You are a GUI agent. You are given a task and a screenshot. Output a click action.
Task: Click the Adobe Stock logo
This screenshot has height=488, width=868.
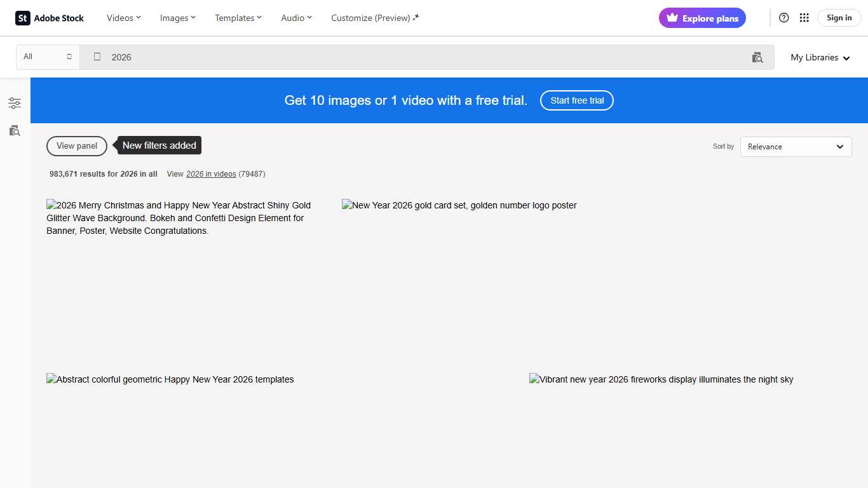pos(50,18)
